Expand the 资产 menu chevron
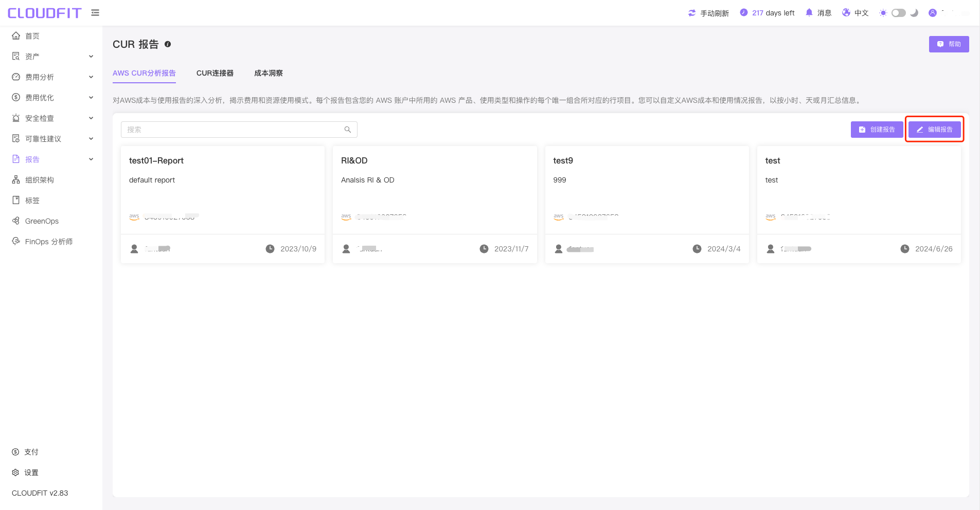The height and width of the screenshot is (510, 980). click(91, 57)
